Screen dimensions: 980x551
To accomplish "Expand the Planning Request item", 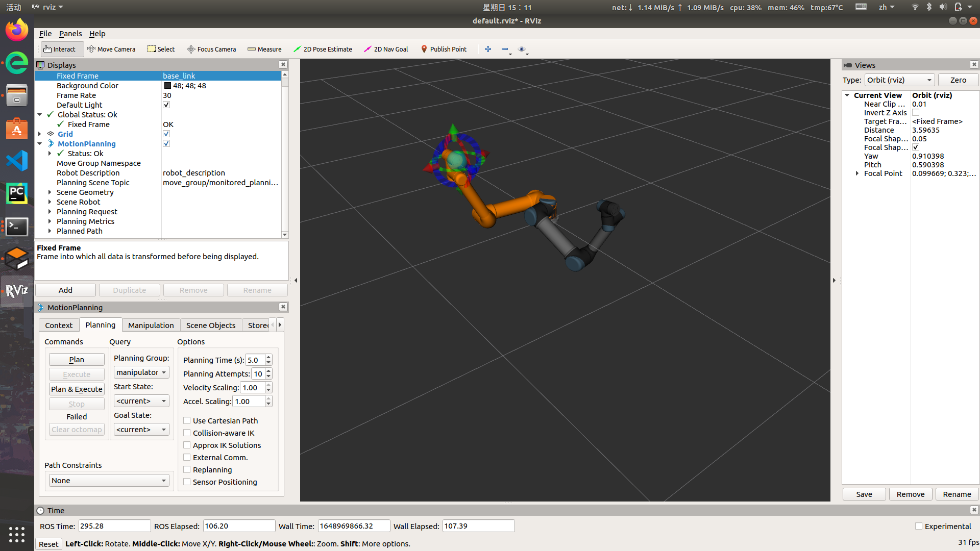I will point(50,212).
